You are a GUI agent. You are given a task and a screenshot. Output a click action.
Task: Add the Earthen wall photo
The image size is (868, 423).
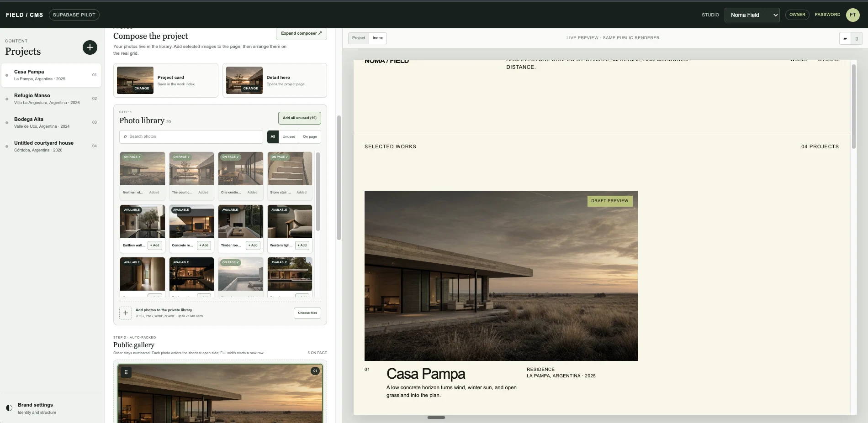click(155, 245)
